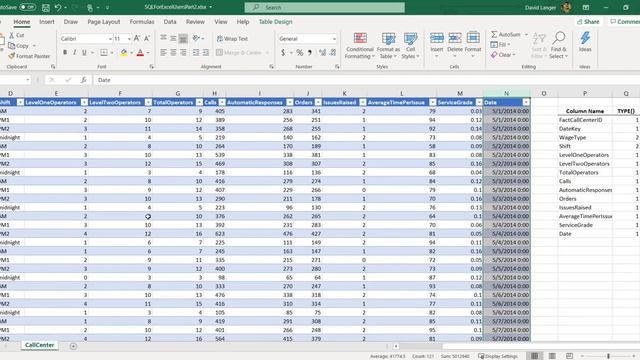Image resolution: width=640 pixels, height=360 pixels.
Task: Click the Decrease Decimal icon
Action: pos(333,52)
